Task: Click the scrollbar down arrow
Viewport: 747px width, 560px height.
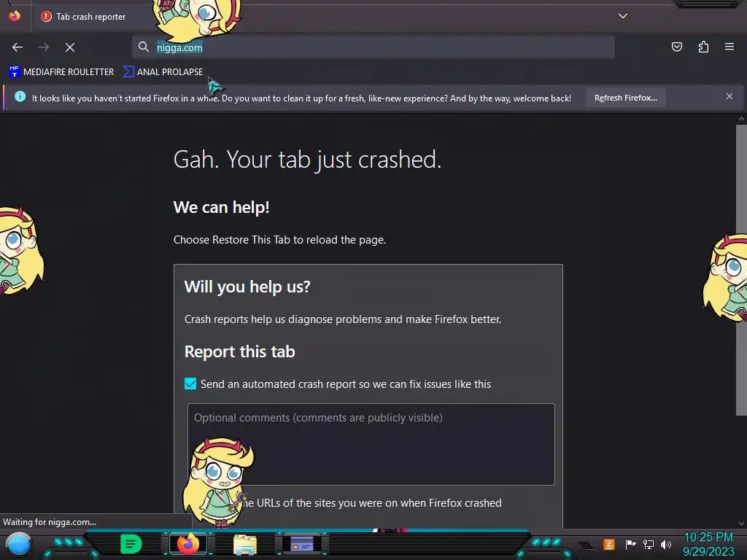Action: 741,524
